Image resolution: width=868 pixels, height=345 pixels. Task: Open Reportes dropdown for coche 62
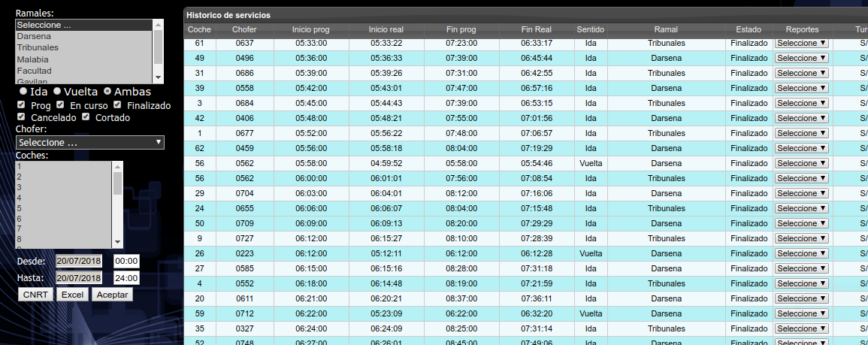click(801, 148)
